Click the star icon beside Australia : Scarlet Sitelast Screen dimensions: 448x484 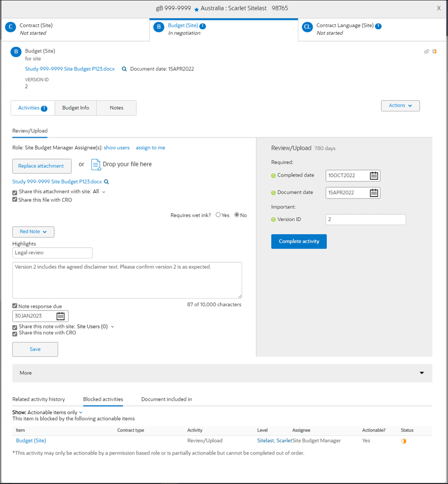[196, 8]
